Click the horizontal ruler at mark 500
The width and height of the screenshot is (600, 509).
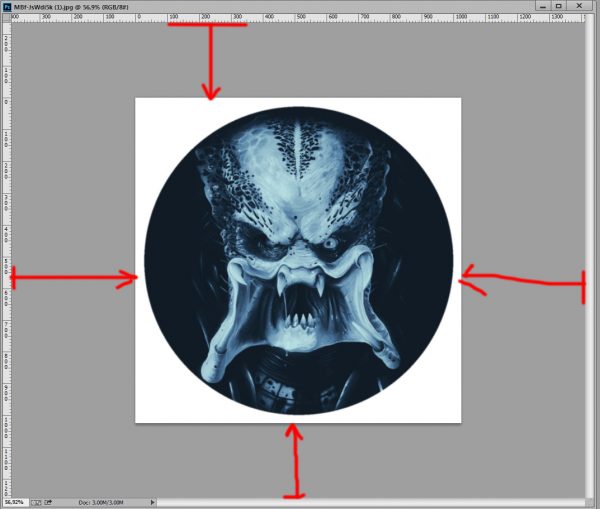click(x=301, y=18)
